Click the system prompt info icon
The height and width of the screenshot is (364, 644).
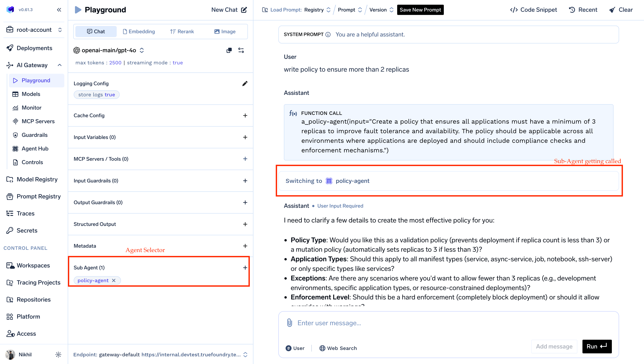(x=328, y=35)
